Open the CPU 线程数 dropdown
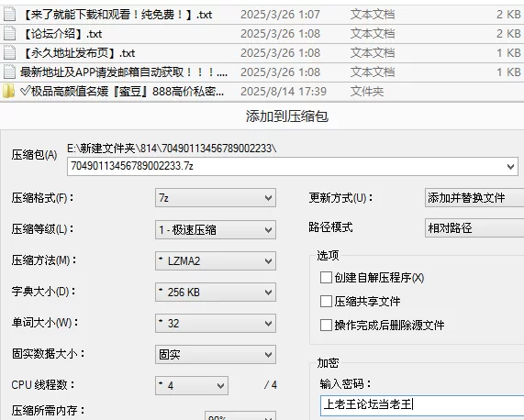Screen dimensions: 524x420 coord(192,386)
